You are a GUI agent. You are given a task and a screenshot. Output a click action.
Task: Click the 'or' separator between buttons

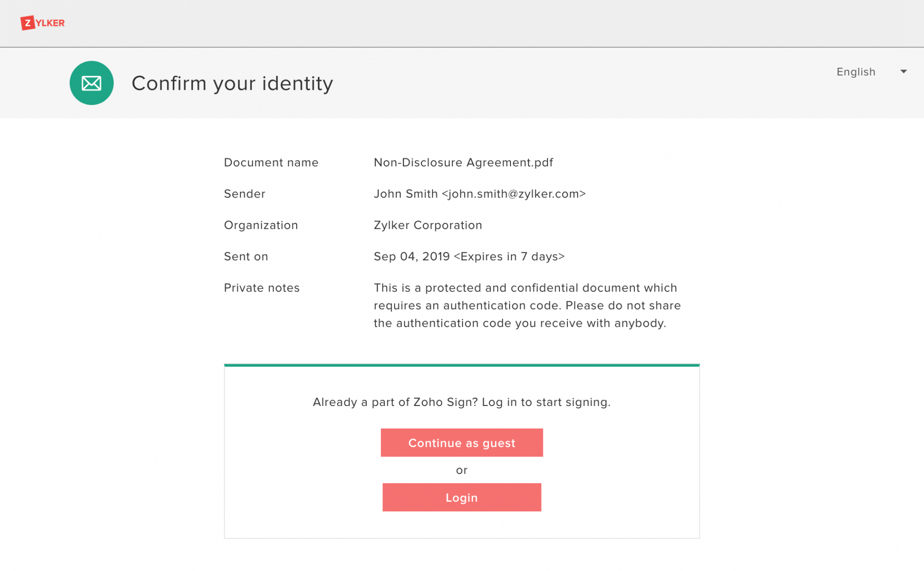pyautogui.click(x=462, y=470)
